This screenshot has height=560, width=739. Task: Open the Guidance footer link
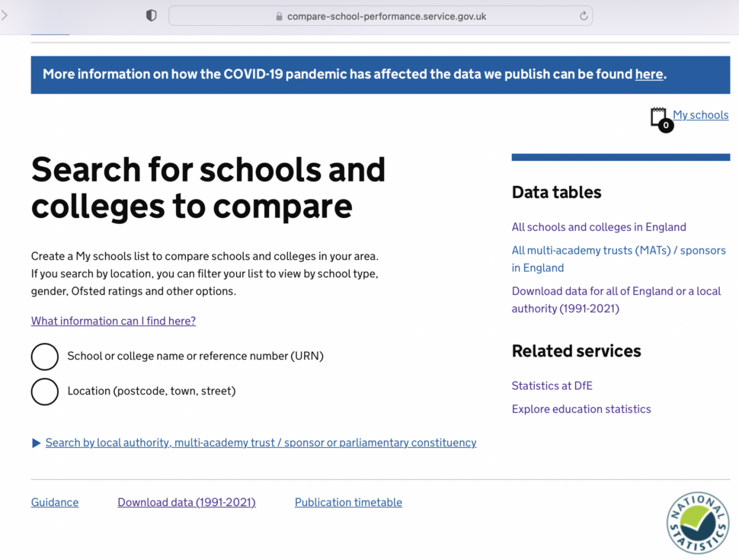55,503
